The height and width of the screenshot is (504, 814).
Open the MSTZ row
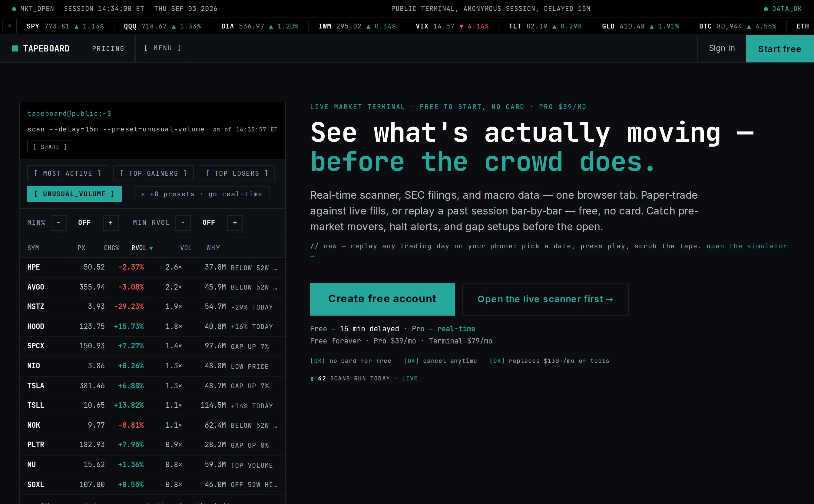coord(153,307)
